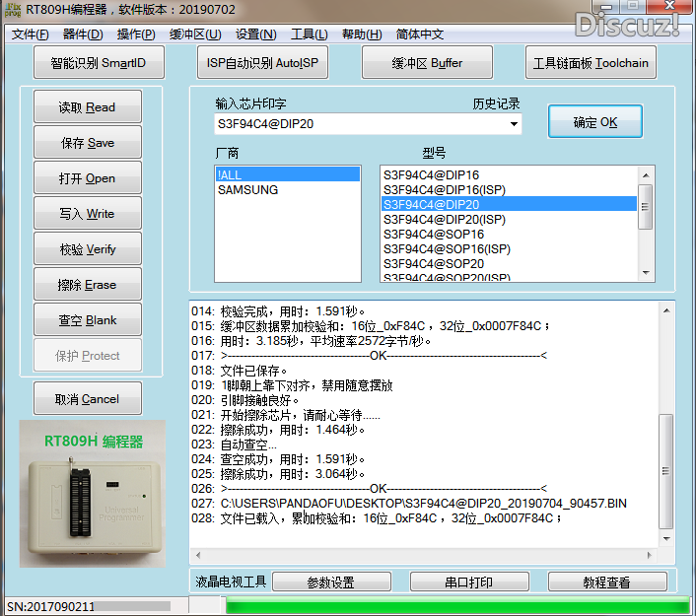696x616 pixels.
Task: Click the 读取 Read button
Action: [88, 106]
